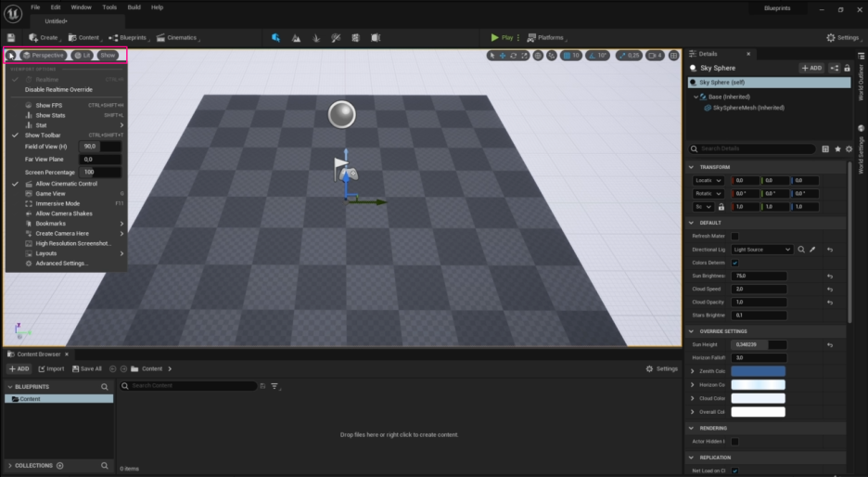
Task: Show only favorites with the star icon
Action: pos(837,149)
